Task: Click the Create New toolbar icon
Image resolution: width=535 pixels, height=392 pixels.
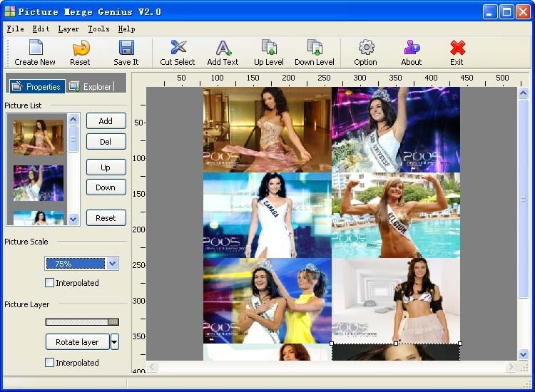Action: pyautogui.click(x=36, y=47)
